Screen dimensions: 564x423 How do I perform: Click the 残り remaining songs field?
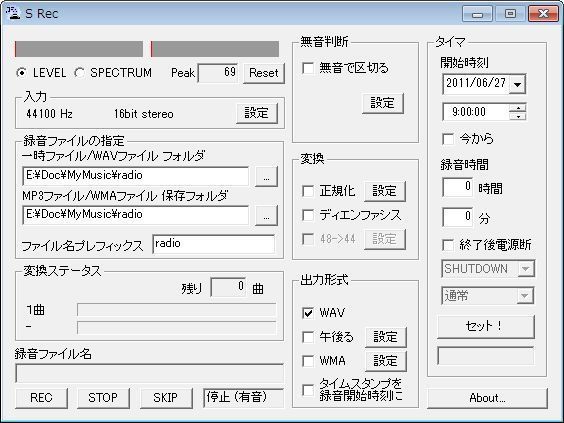[228, 287]
